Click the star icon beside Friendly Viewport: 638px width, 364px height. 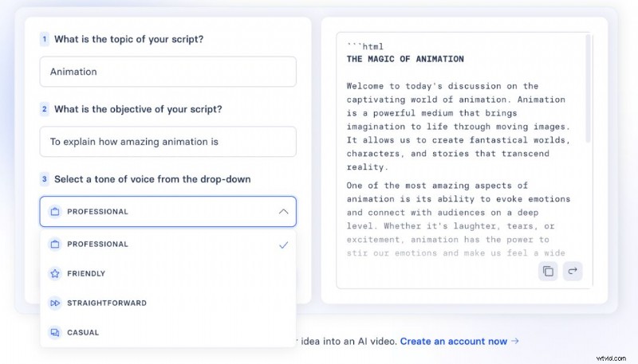click(55, 273)
